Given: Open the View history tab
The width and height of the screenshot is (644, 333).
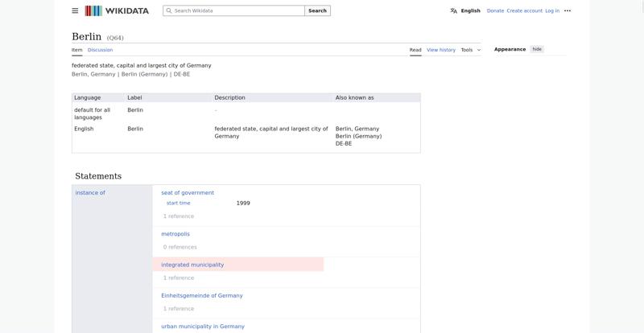Looking at the screenshot, I should [441, 50].
